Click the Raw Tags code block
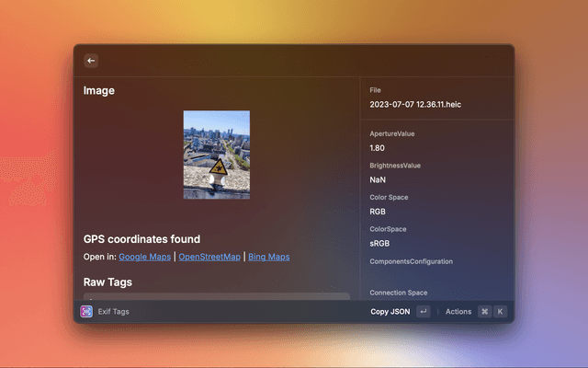The image size is (588, 368). click(217, 296)
